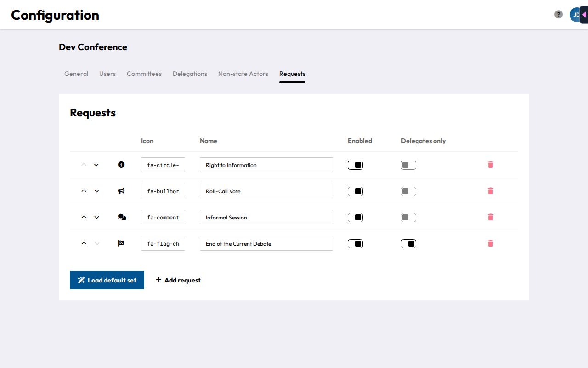Edit End of the Current Debate name field

coord(266,243)
